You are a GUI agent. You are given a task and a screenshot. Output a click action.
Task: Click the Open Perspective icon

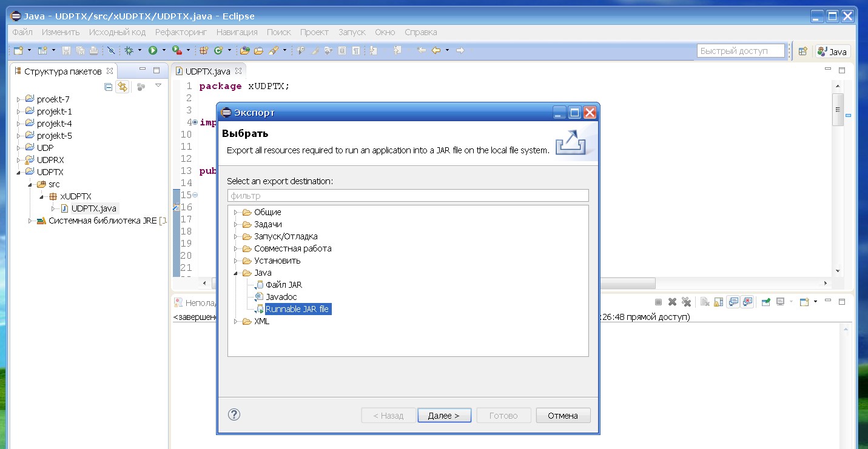pyautogui.click(x=802, y=52)
